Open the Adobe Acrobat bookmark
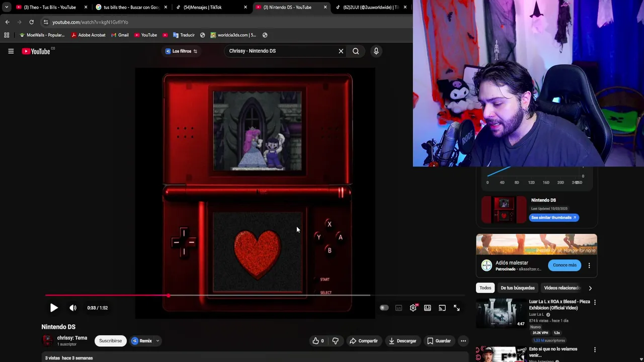The image size is (644, 362). point(88,35)
